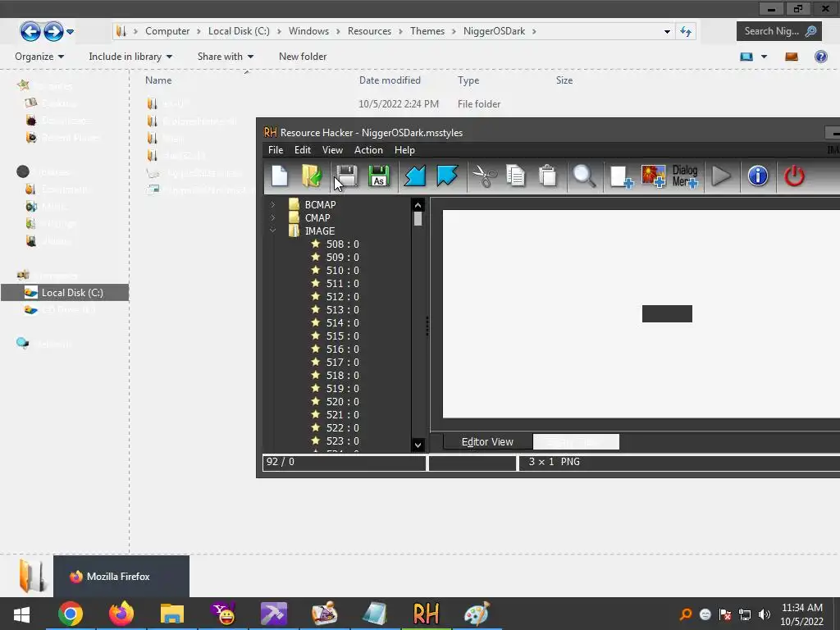
Task: Select image resource 523 : 0
Action: (x=342, y=441)
